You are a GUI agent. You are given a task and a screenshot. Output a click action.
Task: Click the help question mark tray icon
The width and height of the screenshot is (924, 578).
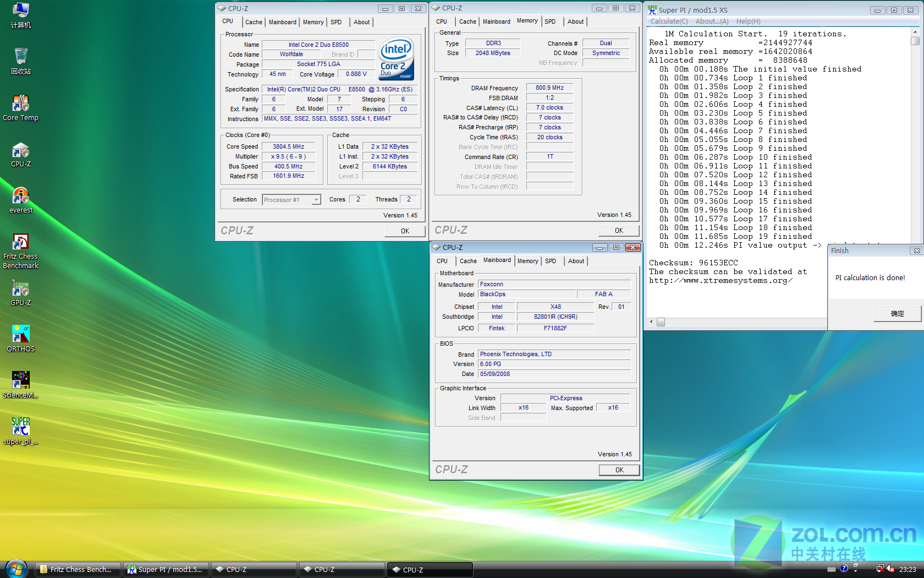[844, 569]
